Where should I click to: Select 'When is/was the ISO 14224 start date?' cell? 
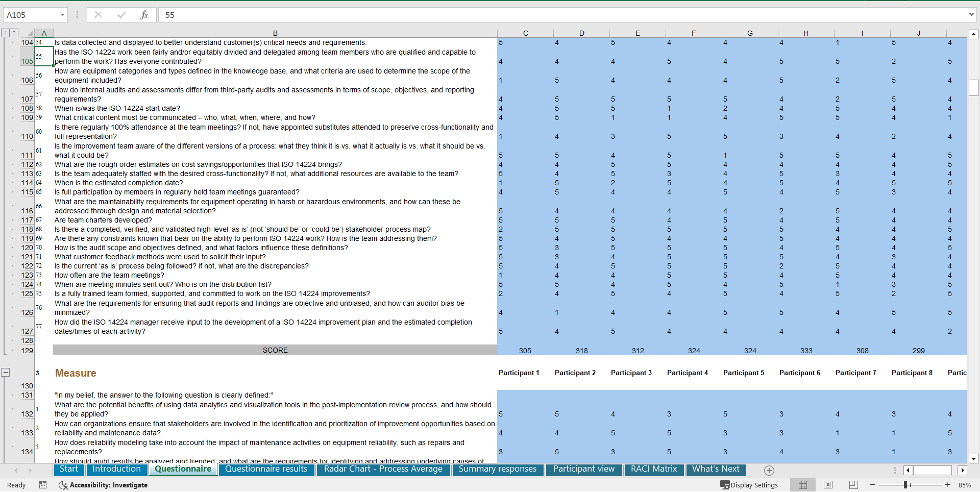[275, 108]
